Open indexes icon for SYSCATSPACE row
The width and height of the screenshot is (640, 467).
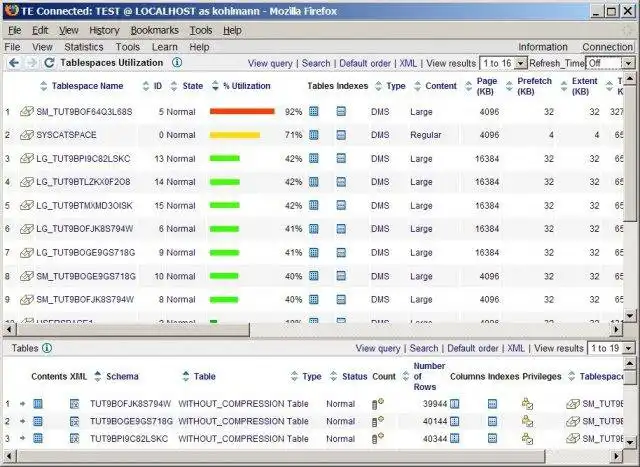click(x=341, y=135)
